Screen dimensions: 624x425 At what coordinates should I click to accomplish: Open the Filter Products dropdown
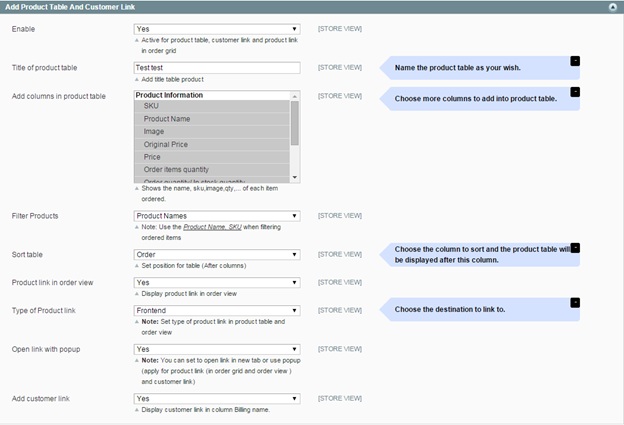click(217, 216)
